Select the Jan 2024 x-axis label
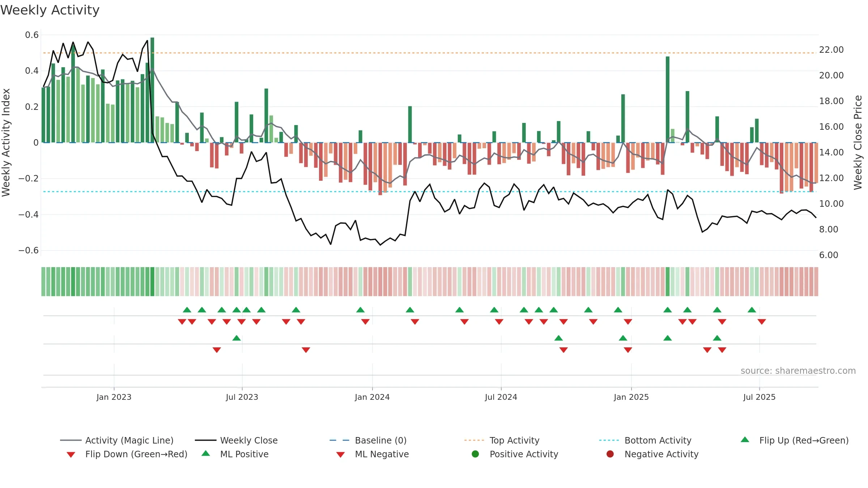The height and width of the screenshot is (488, 868). [x=372, y=397]
